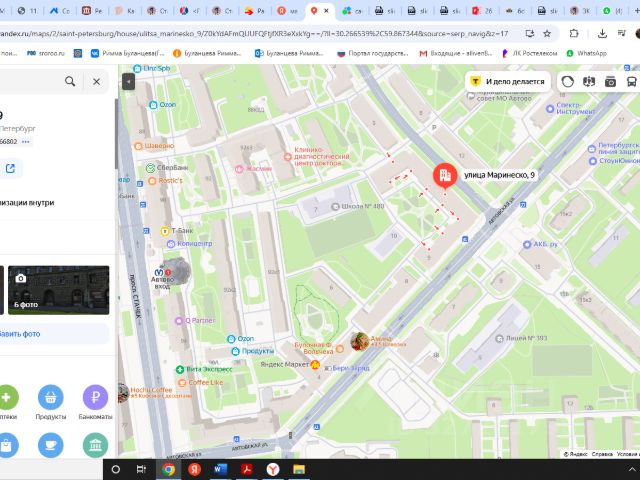The width and height of the screenshot is (640, 480).
Task: Open the 'Портал государств...' bookmark
Action: click(x=372, y=53)
